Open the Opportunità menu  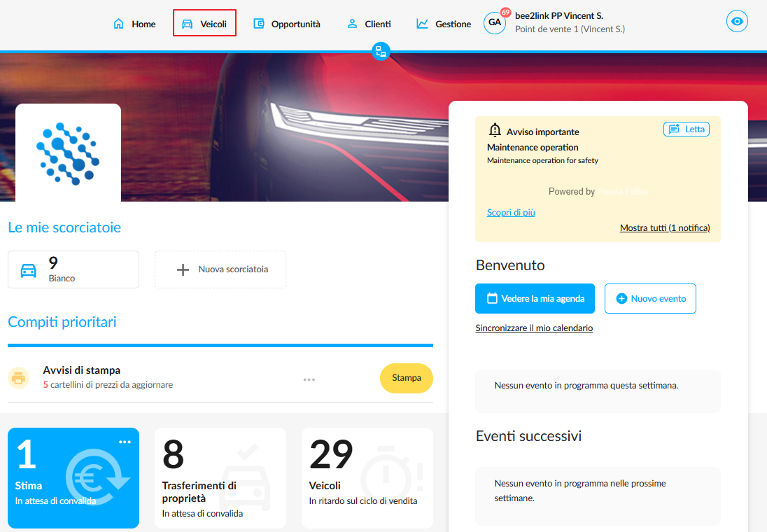tap(287, 24)
